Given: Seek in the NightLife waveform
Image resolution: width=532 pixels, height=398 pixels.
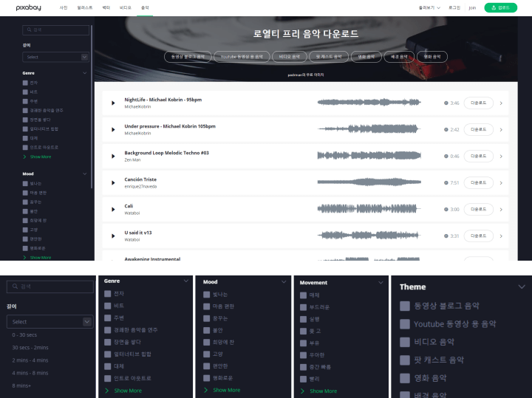Looking at the screenshot, I should (x=369, y=102).
